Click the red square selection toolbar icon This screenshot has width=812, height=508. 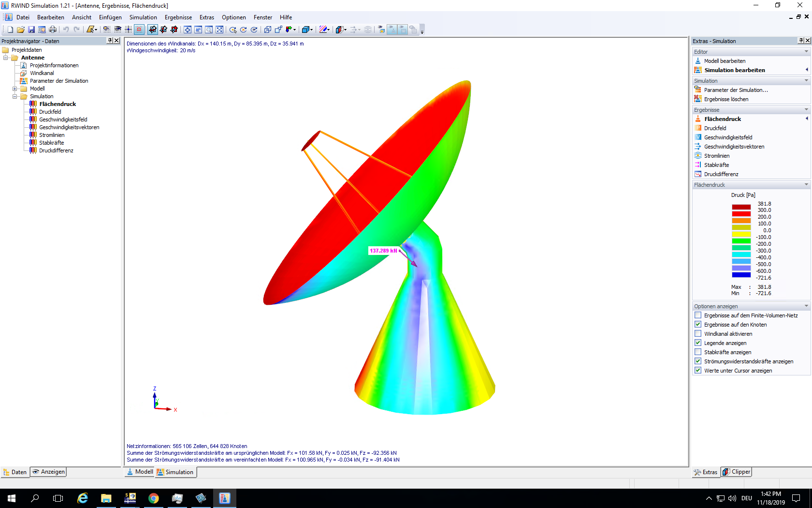139,30
